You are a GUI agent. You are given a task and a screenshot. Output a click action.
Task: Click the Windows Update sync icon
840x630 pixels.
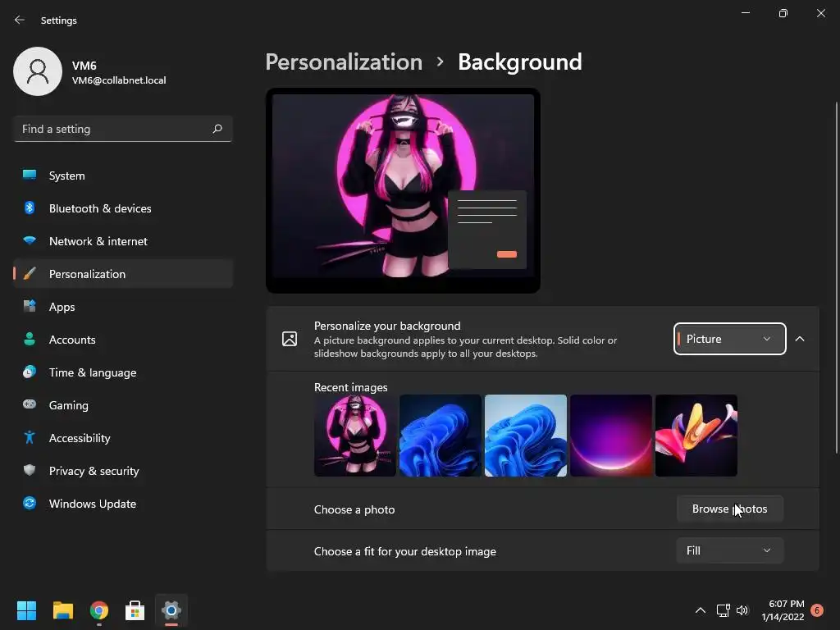pyautogui.click(x=30, y=503)
